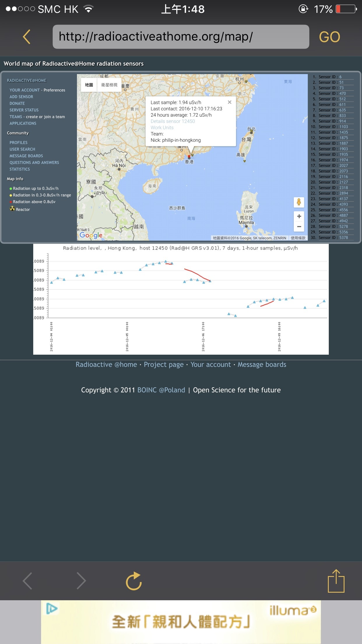The height and width of the screenshot is (644, 362).
Task: Select Sensor ID : 6
Action: [x=330, y=77]
